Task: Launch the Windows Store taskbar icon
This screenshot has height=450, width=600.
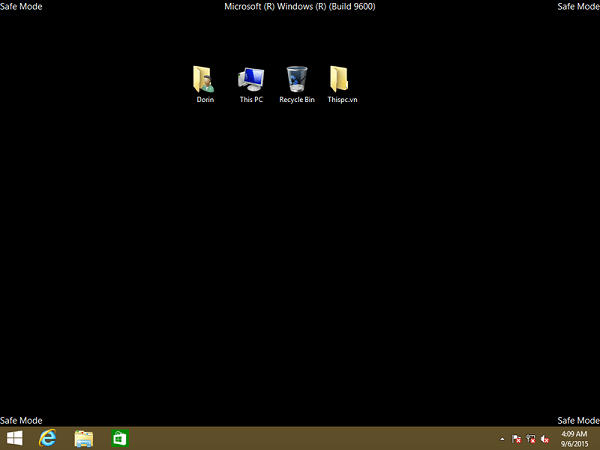Action: click(x=119, y=439)
